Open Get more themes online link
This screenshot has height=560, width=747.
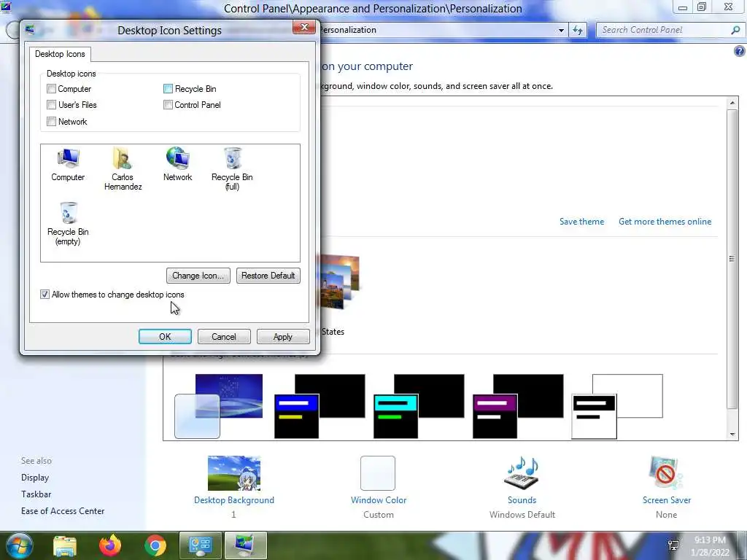[665, 222]
